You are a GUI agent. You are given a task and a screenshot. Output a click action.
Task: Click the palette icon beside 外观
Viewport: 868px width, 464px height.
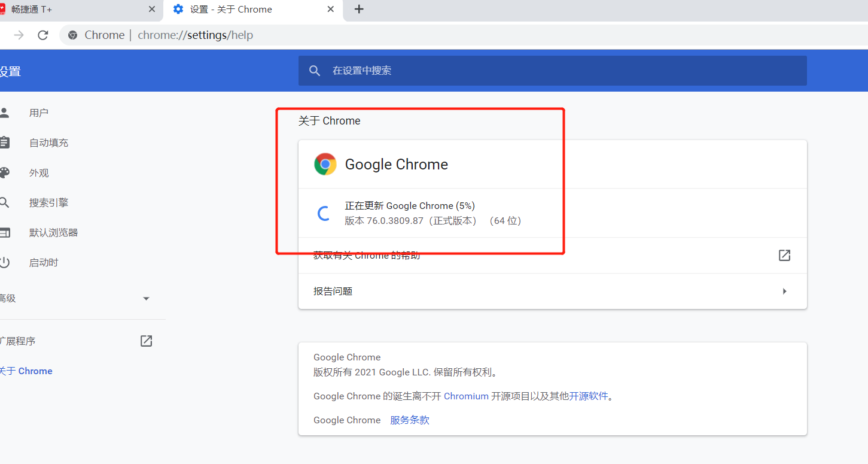(x=4, y=172)
